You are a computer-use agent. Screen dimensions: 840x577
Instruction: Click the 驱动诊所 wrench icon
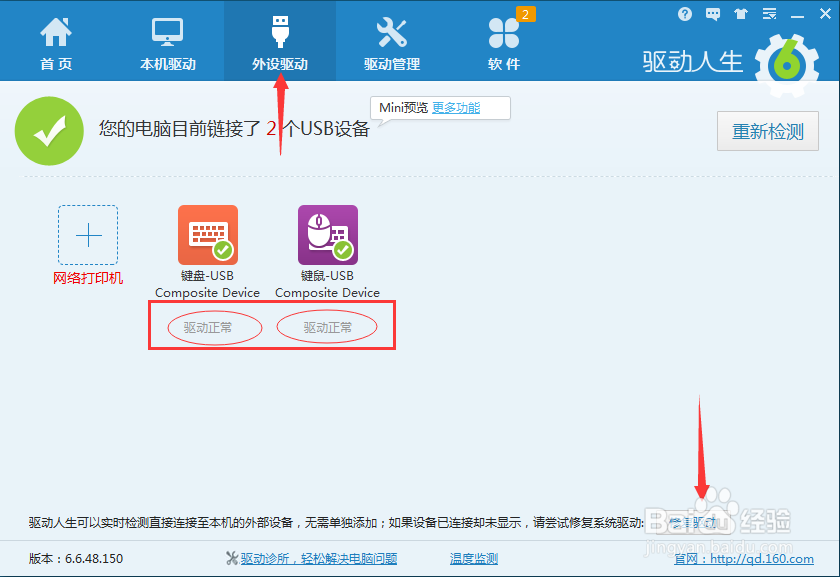coord(232,559)
